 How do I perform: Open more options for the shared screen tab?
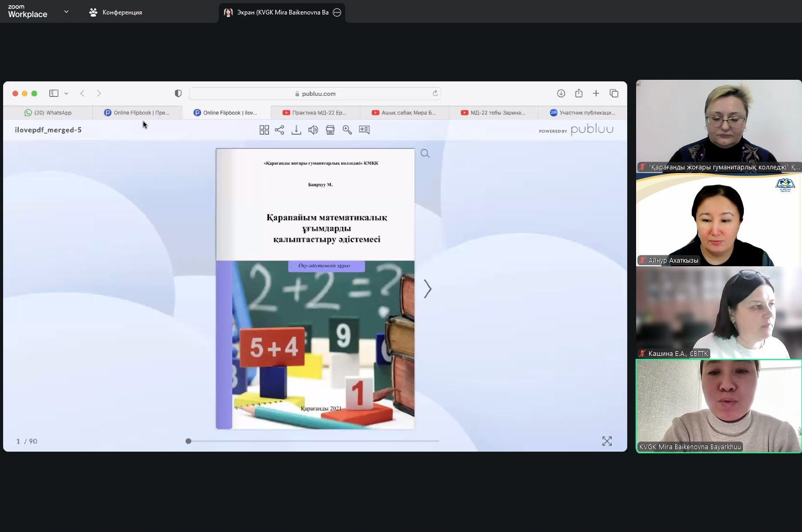[x=337, y=12]
